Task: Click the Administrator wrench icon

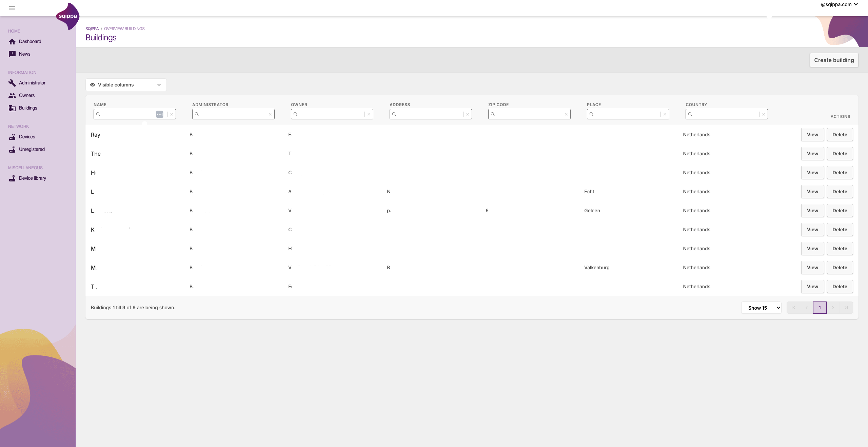Action: (12, 83)
